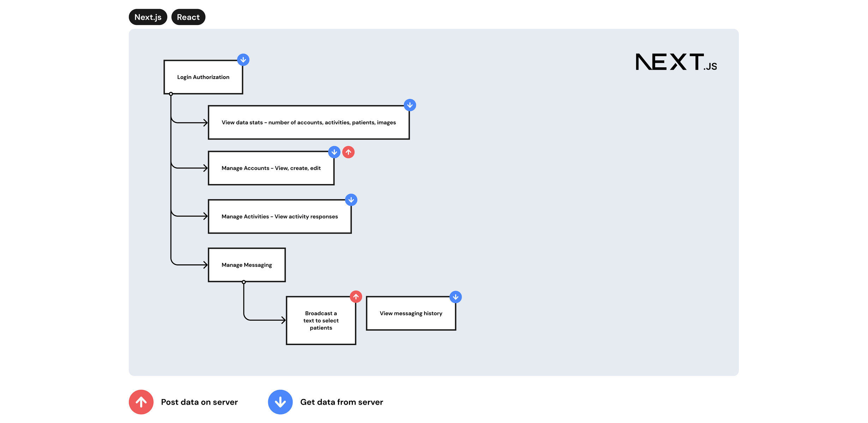
Task: Select the Next.js tag at top left
Action: coord(148,17)
